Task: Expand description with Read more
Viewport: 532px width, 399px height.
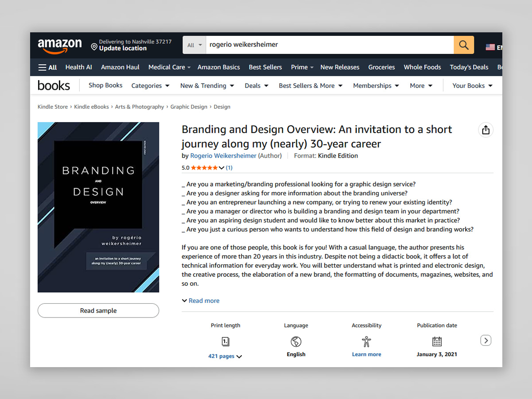Action: tap(201, 301)
